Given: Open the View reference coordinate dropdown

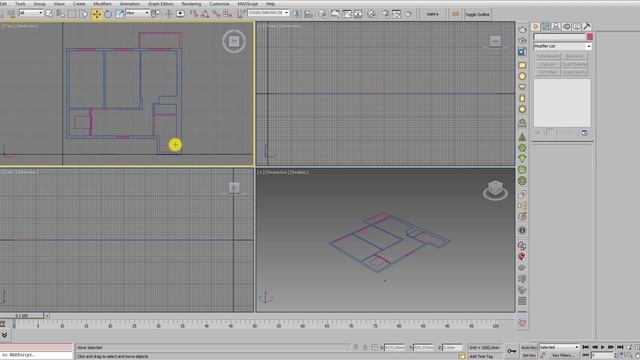Looking at the screenshot, I should (x=137, y=13).
